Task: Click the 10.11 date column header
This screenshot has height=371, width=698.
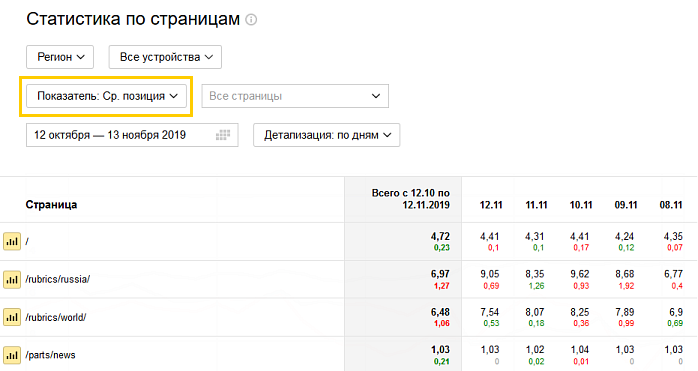Action: (x=581, y=205)
